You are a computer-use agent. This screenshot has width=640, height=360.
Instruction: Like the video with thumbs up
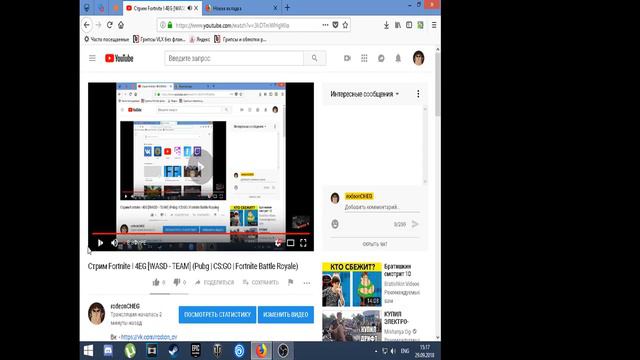[x=156, y=282]
